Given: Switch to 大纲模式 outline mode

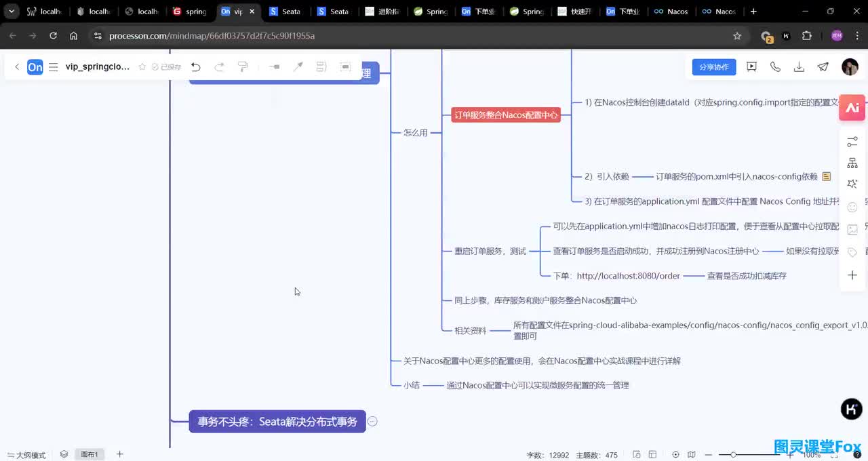Looking at the screenshot, I should tap(26, 455).
